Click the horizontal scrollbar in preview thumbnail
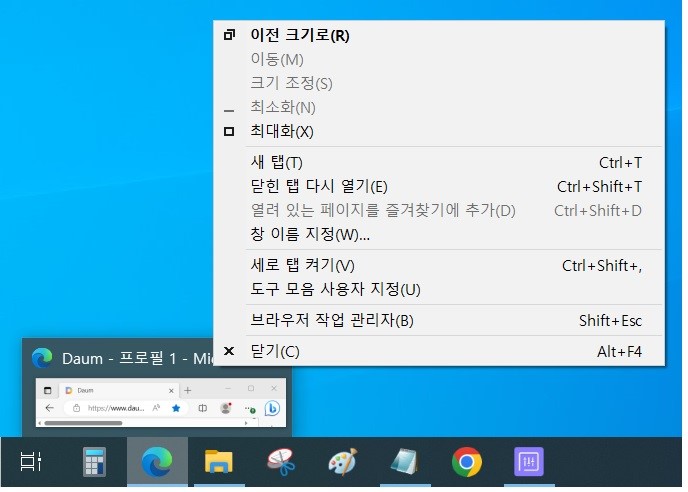688x492 pixels. tap(83, 423)
